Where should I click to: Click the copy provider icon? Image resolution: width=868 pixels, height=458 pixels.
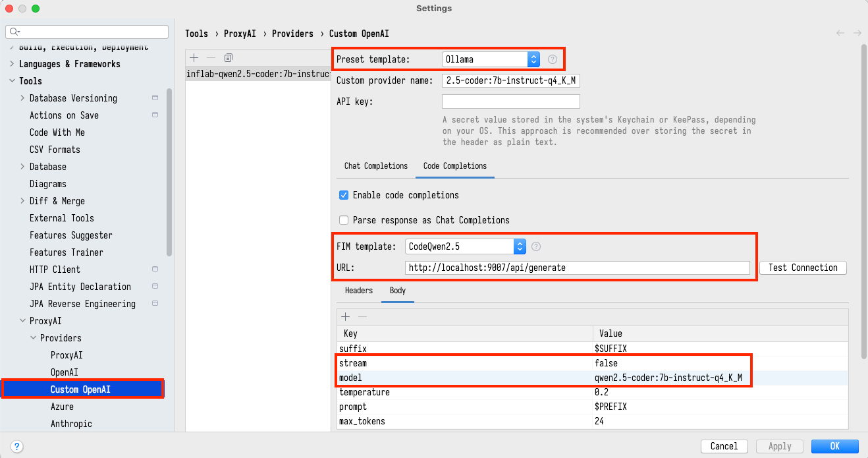point(228,58)
